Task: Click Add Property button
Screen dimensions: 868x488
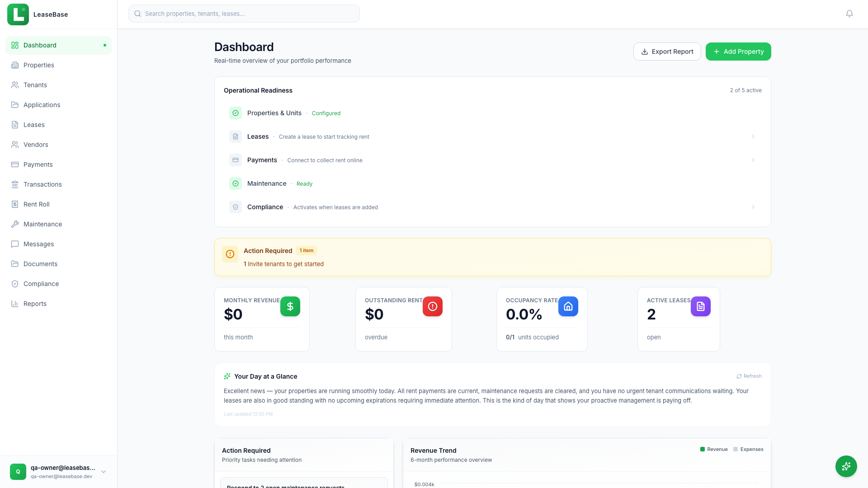Action: coord(738,52)
